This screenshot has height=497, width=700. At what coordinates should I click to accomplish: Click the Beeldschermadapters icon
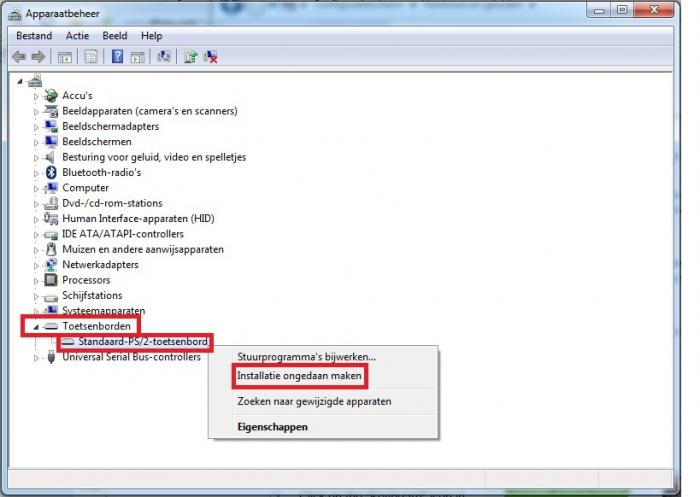coord(51,126)
